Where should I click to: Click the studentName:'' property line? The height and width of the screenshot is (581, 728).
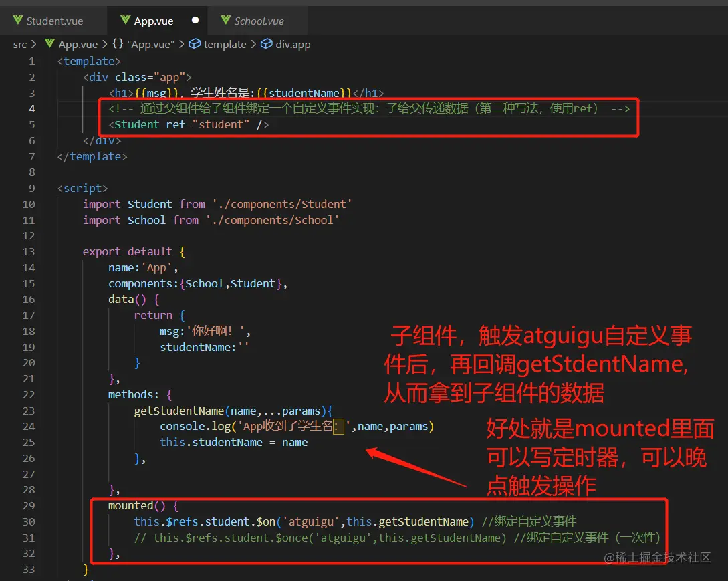click(205, 348)
